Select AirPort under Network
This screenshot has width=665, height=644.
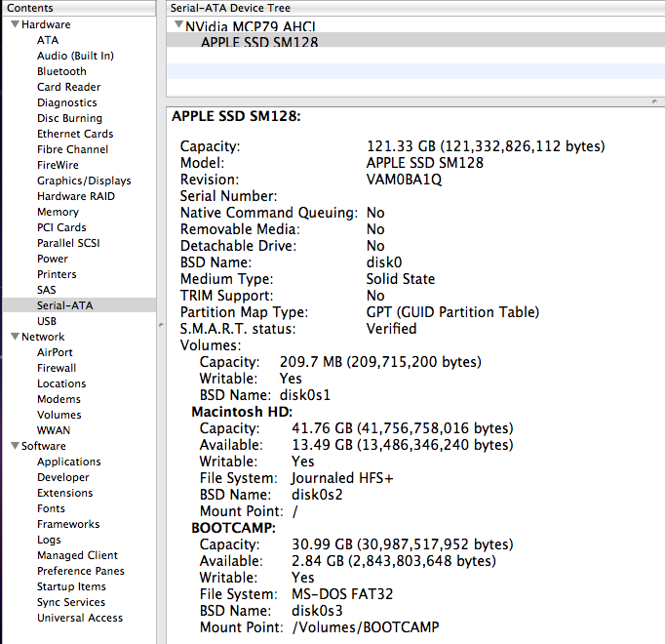(x=55, y=352)
